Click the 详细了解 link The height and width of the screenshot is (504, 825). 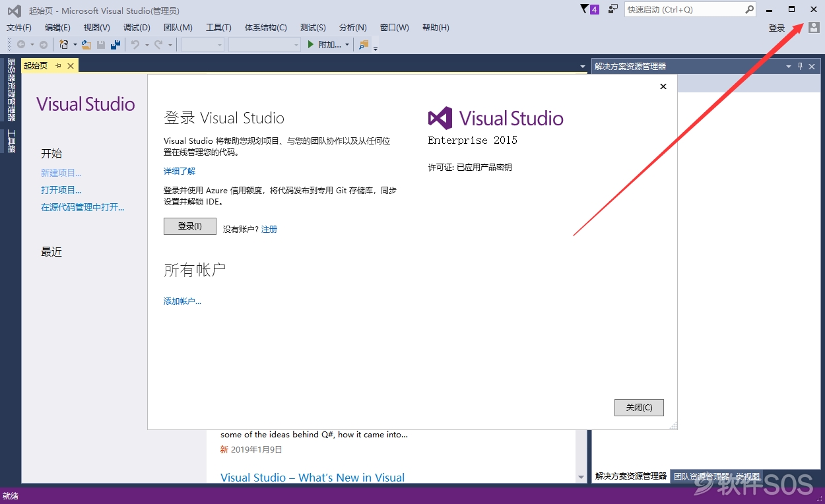tap(180, 171)
